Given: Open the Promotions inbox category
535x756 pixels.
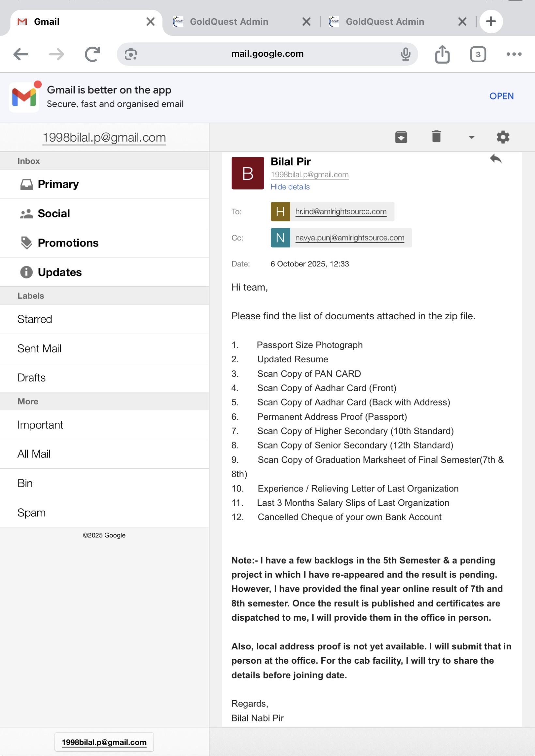Looking at the screenshot, I should (68, 243).
